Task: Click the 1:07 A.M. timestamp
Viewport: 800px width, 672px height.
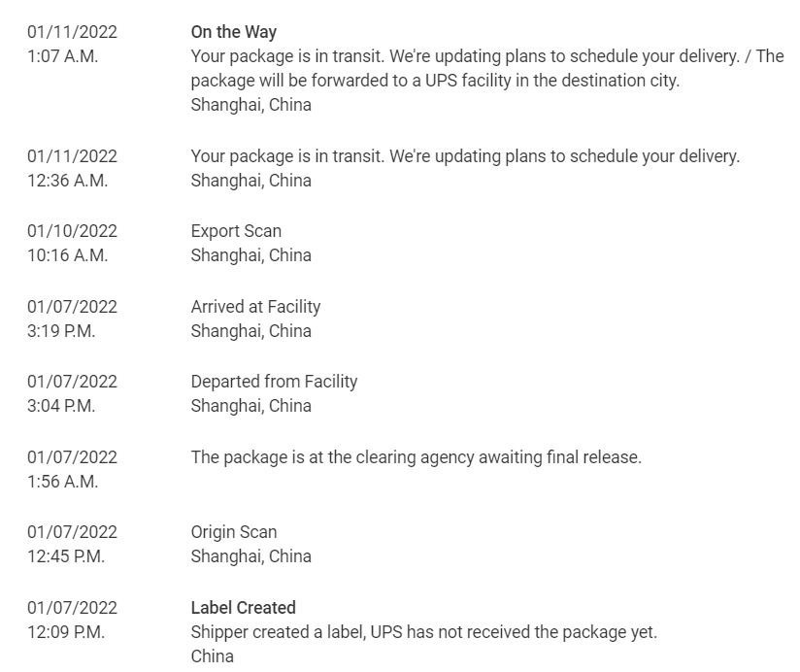Action: point(62,56)
